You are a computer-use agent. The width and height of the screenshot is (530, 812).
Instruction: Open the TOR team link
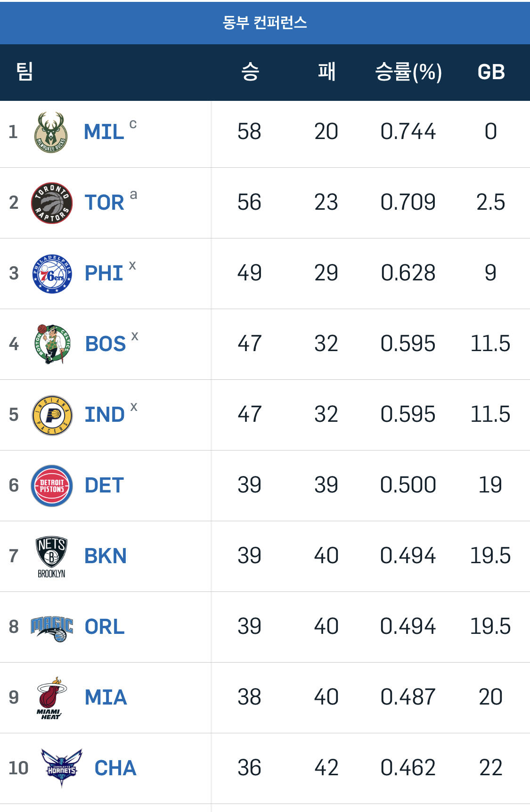coord(104,203)
